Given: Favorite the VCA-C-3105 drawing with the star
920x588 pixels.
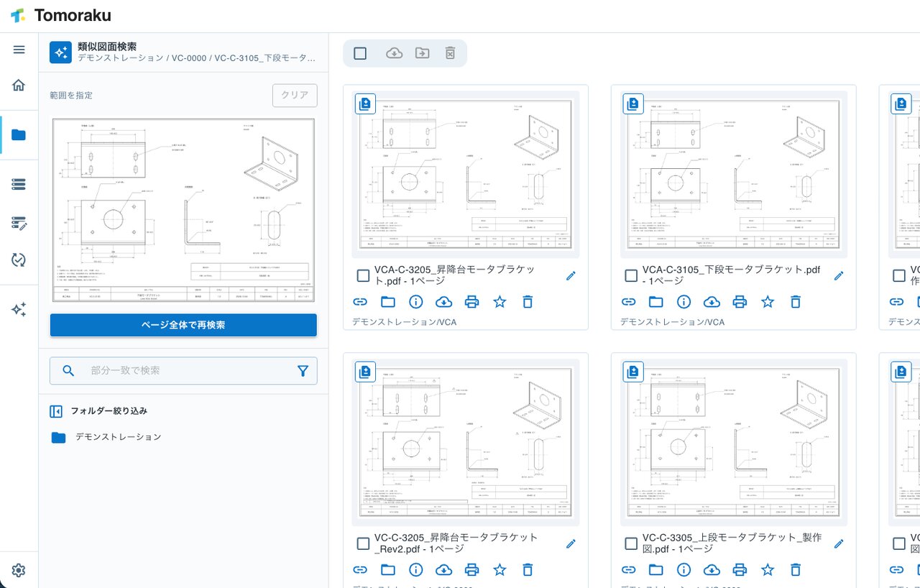Looking at the screenshot, I should (768, 302).
